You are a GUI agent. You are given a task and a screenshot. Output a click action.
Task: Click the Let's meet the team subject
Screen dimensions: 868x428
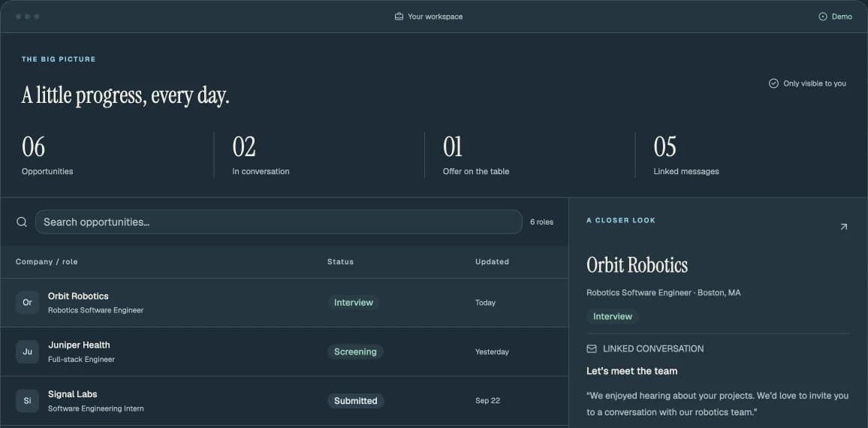tap(631, 371)
